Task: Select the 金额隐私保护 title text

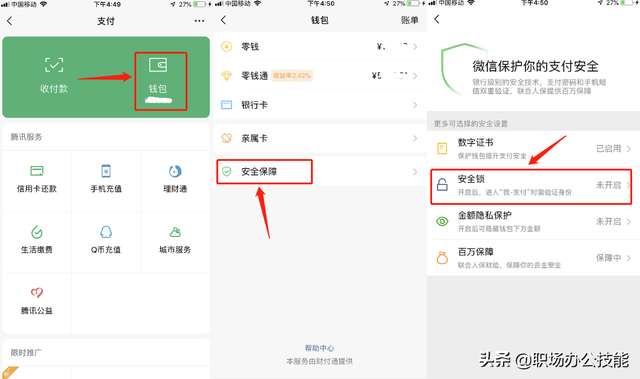Action: [484, 215]
